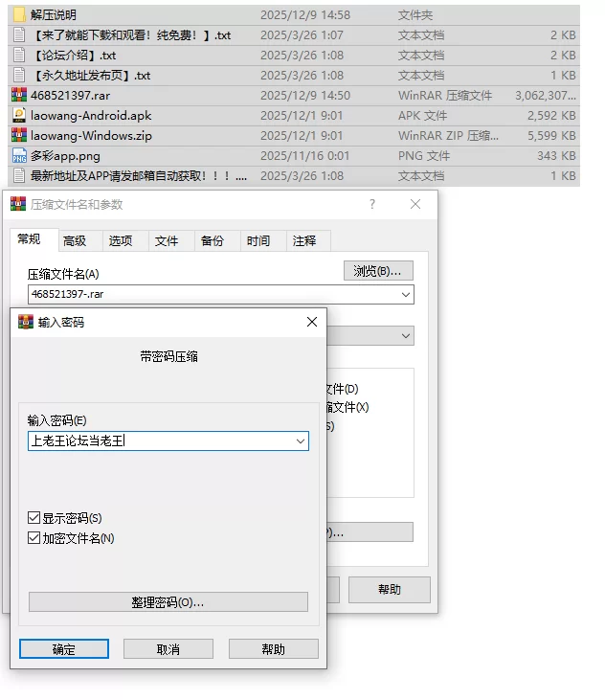The image size is (605, 700).
Task: Click 帮助 in the 输入密码 dialog
Action: pos(274,649)
